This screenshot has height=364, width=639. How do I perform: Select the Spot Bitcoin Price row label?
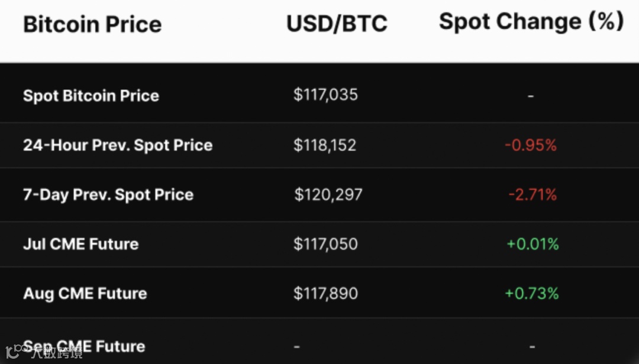(x=91, y=96)
